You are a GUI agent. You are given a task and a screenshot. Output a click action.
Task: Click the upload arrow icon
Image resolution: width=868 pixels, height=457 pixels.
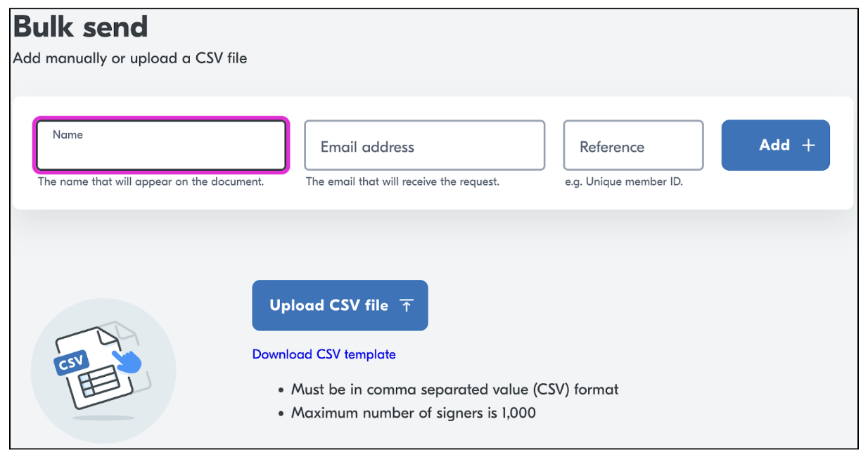pyautogui.click(x=406, y=305)
